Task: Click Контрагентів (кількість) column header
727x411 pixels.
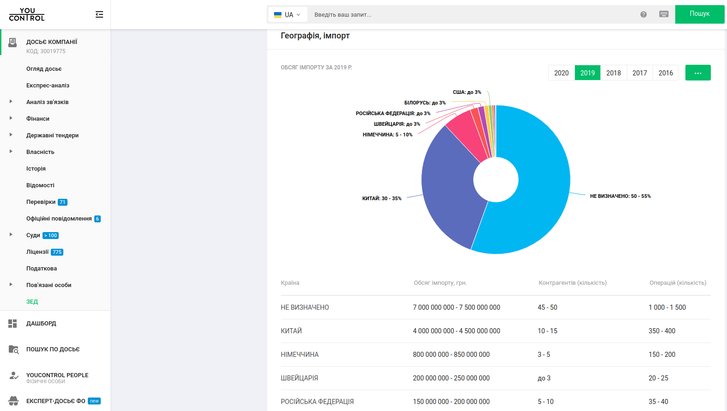Action: click(x=573, y=283)
